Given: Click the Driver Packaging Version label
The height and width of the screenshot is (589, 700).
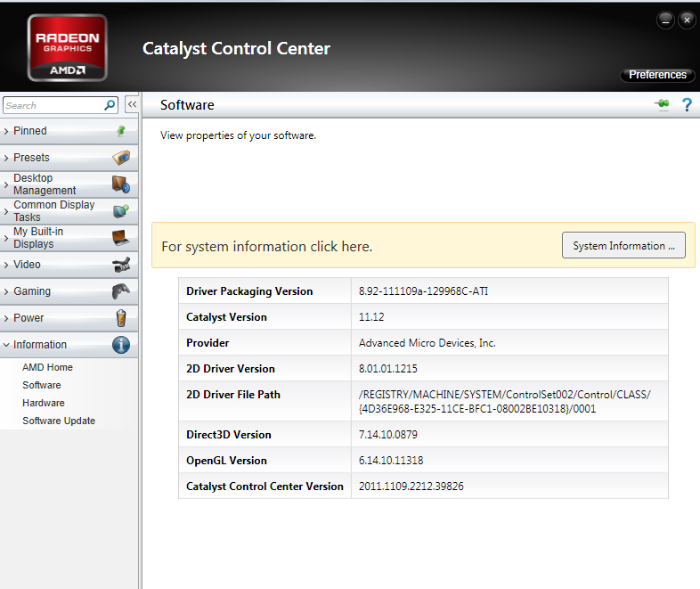Looking at the screenshot, I should pos(249,291).
